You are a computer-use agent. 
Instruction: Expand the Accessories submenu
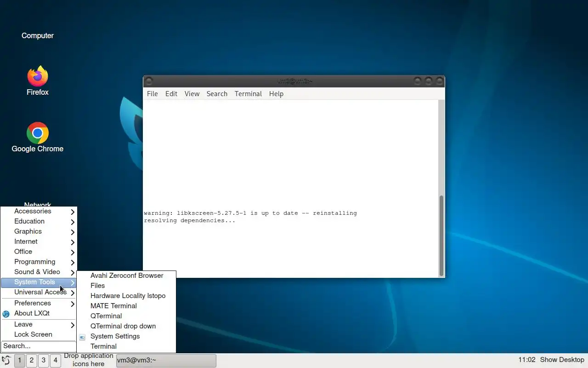(x=39, y=211)
